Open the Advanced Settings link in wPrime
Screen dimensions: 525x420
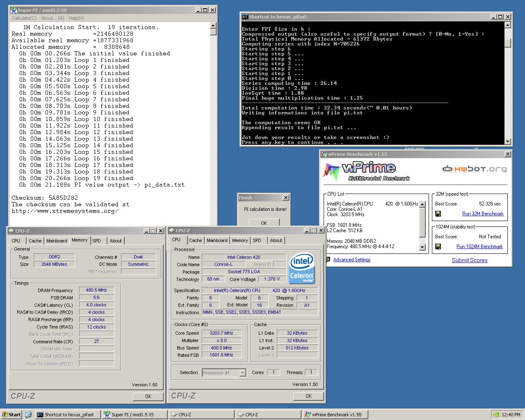coord(352,260)
